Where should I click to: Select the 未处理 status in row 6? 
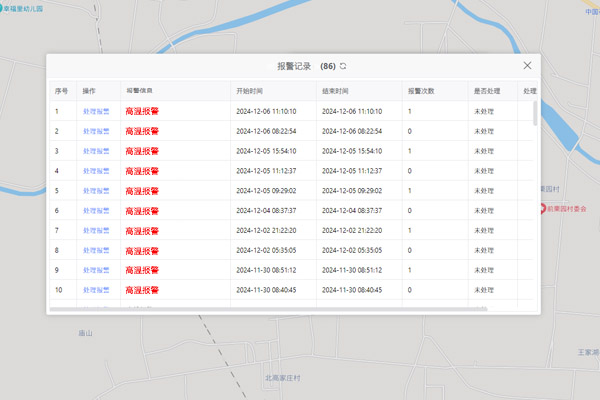click(484, 211)
